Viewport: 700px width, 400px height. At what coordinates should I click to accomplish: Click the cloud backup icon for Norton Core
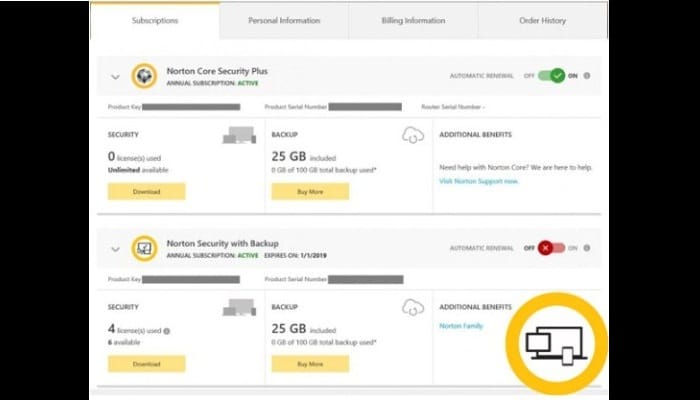(x=413, y=135)
